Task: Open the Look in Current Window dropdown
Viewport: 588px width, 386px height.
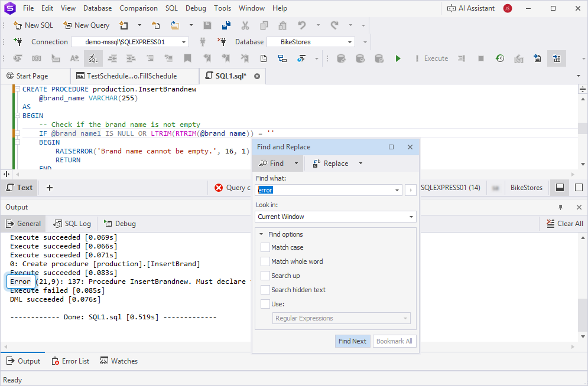Action: pos(411,217)
